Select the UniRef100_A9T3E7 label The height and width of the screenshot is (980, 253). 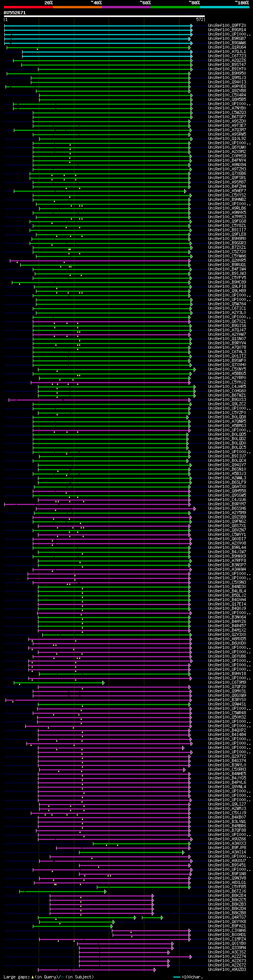(x=227, y=126)
